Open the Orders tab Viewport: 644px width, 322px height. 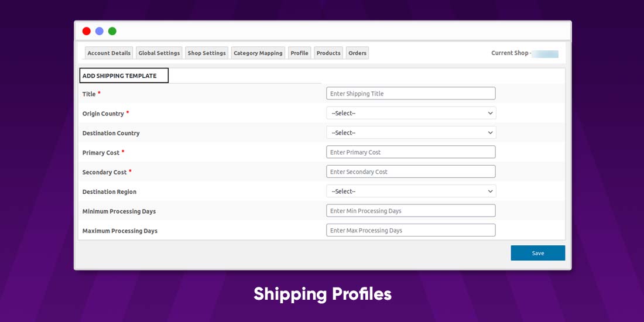pyautogui.click(x=357, y=53)
